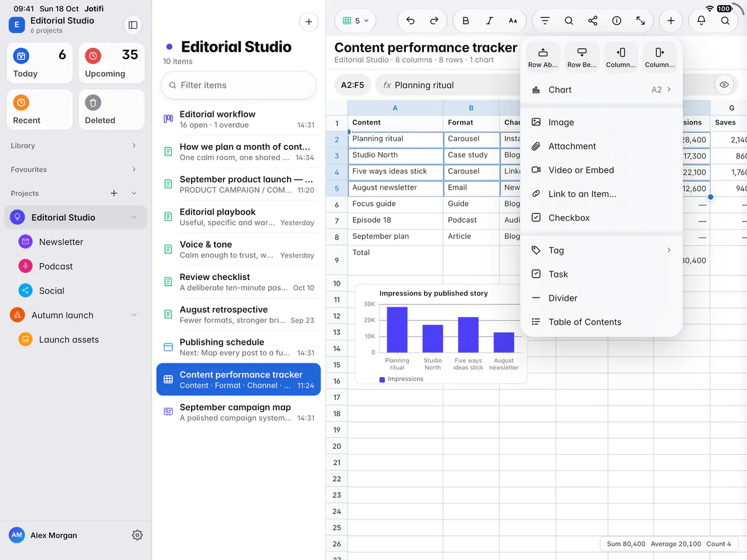Image resolution: width=747 pixels, height=560 pixels.
Task: Open text size options
Action: coord(513,21)
